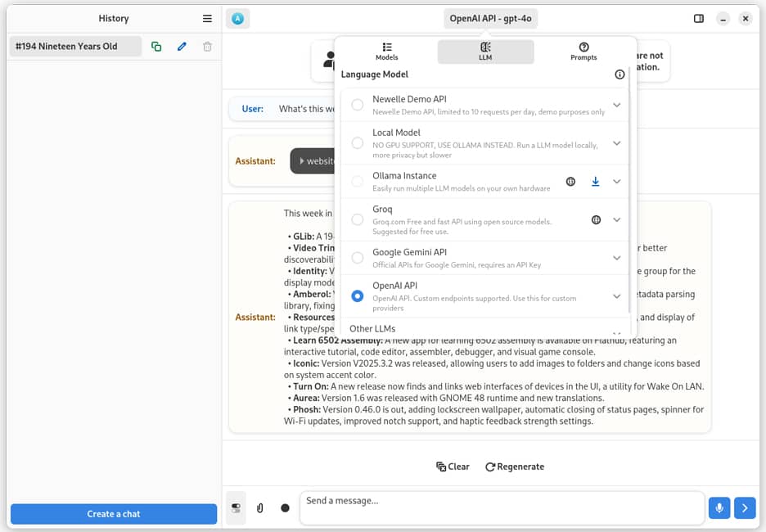Screen dimensions: 766x532
Task: Open the Groq website globe icon
Action: (x=596, y=220)
